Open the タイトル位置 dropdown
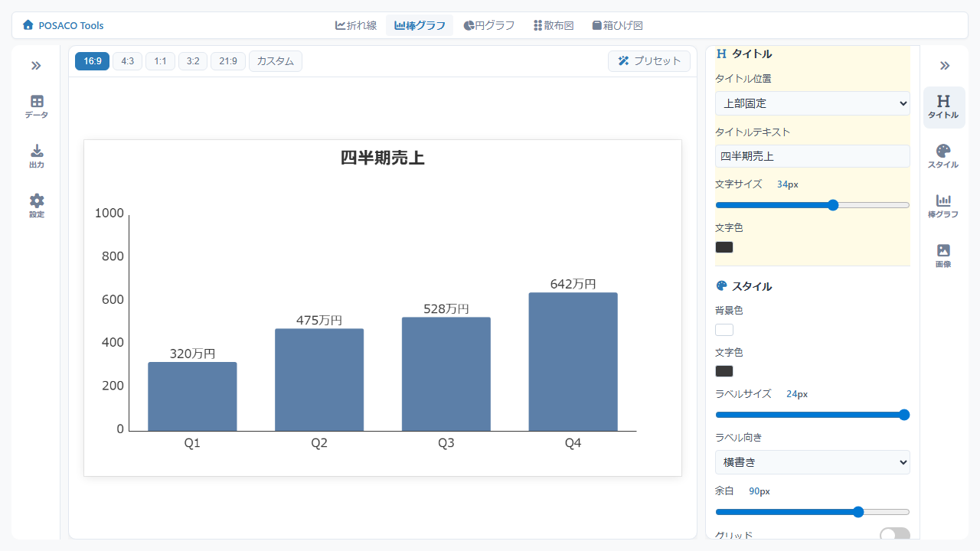The image size is (980, 551). (812, 103)
